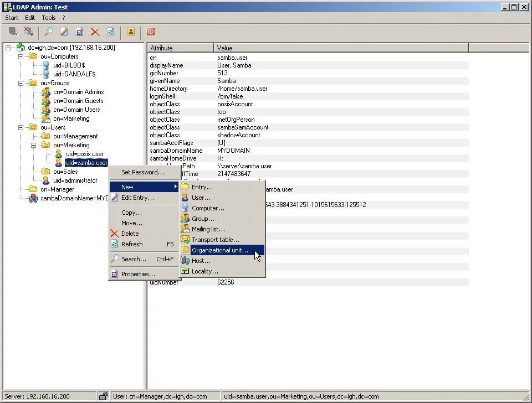Click folder icon beside ou=Computers
Image resolution: width=532 pixels, height=403 pixels.
tap(33, 56)
